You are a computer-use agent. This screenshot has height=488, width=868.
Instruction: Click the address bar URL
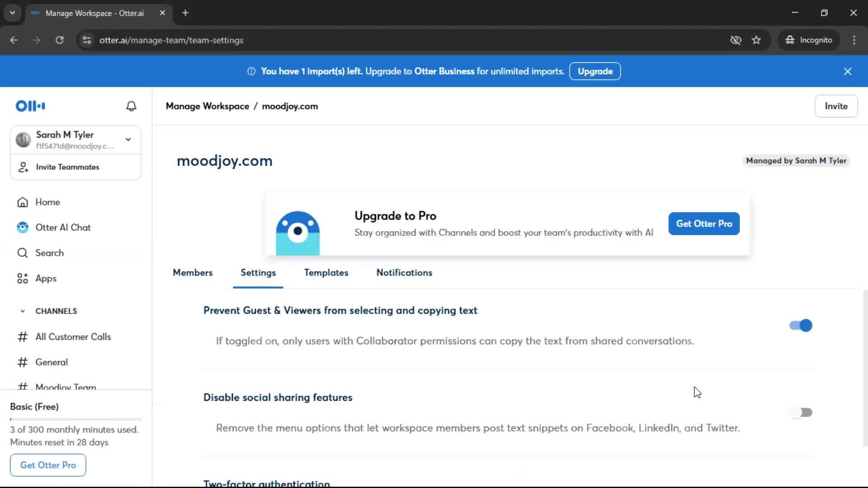pyautogui.click(x=171, y=40)
